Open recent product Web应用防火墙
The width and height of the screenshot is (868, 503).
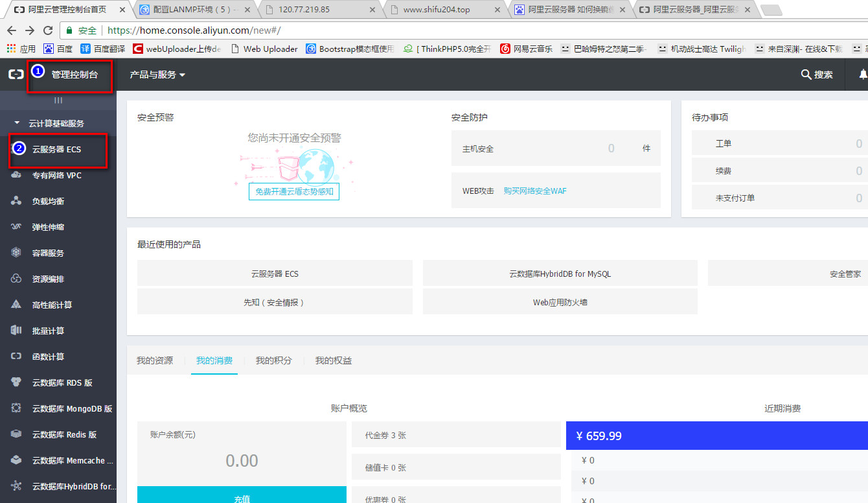(x=560, y=302)
